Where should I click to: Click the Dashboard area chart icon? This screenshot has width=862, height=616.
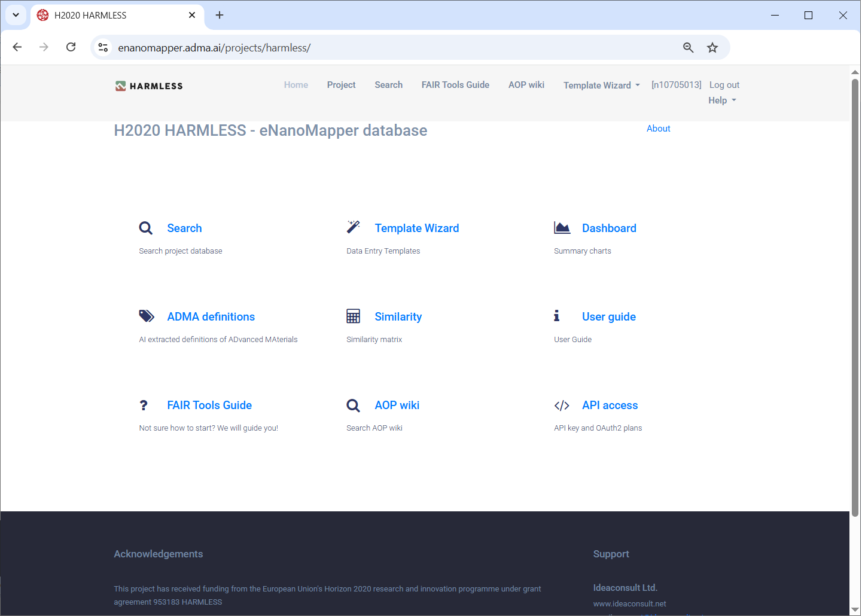[x=562, y=228]
